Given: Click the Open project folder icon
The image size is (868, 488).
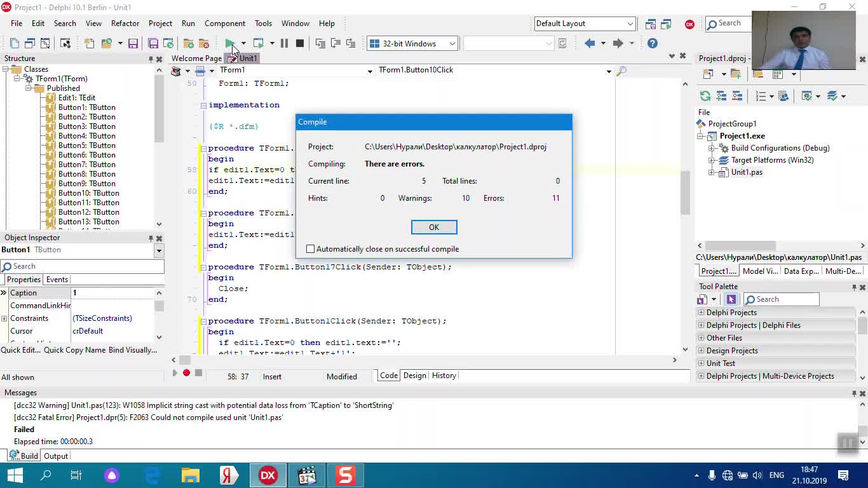Looking at the screenshot, I should (106, 43).
